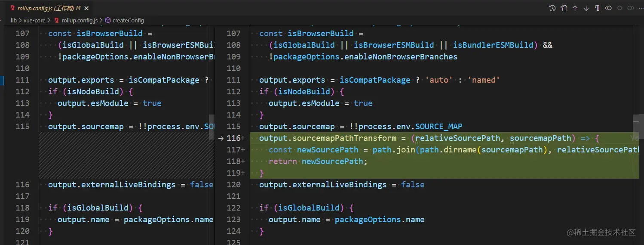Click added line number 116+ in the gutter
Image resolution: width=644 pixels, height=245 pixels.
pyautogui.click(x=236, y=138)
